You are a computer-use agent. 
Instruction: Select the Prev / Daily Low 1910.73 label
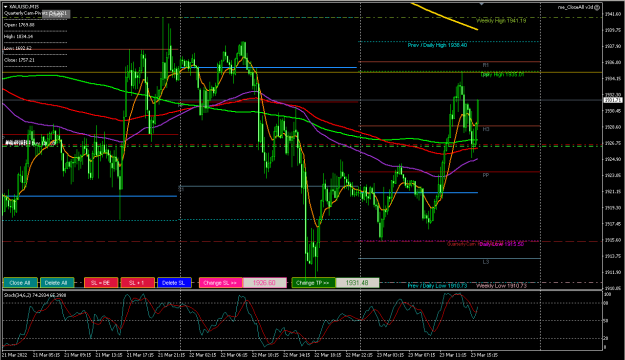tap(437, 285)
